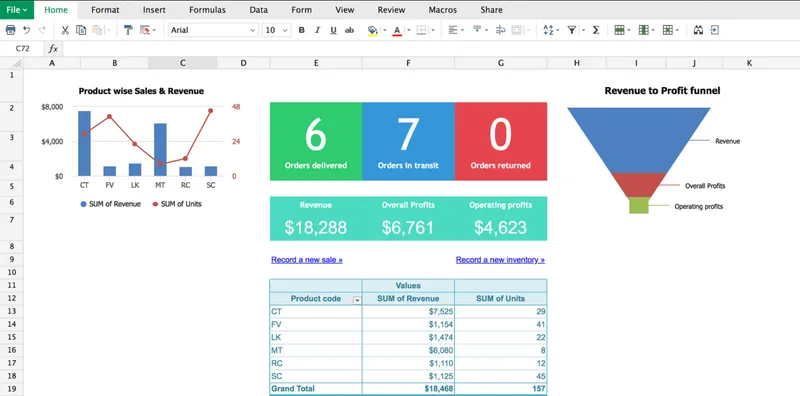
Task: Toggle italic formatting
Action: point(317,30)
